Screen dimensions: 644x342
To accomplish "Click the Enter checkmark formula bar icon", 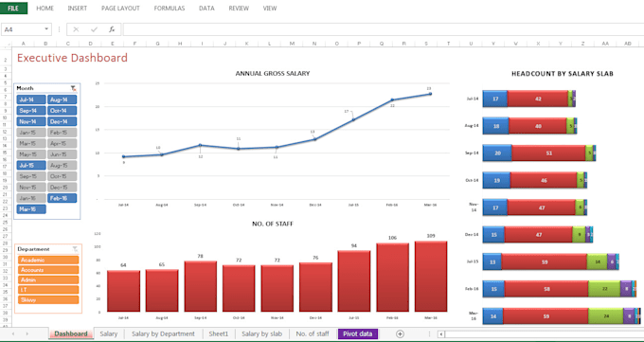I will pyautogui.click(x=94, y=29).
